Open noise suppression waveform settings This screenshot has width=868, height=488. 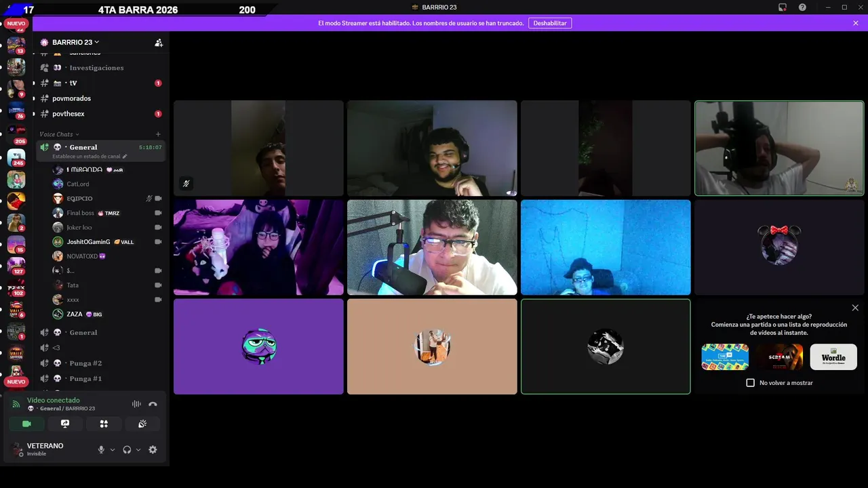[136, 404]
